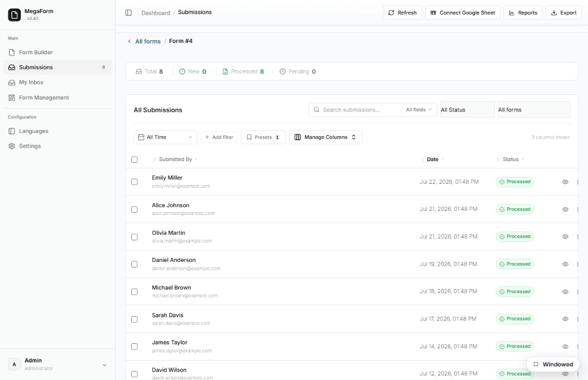The image size is (588, 380).
Task: Click Add filter button
Action: [x=219, y=137]
